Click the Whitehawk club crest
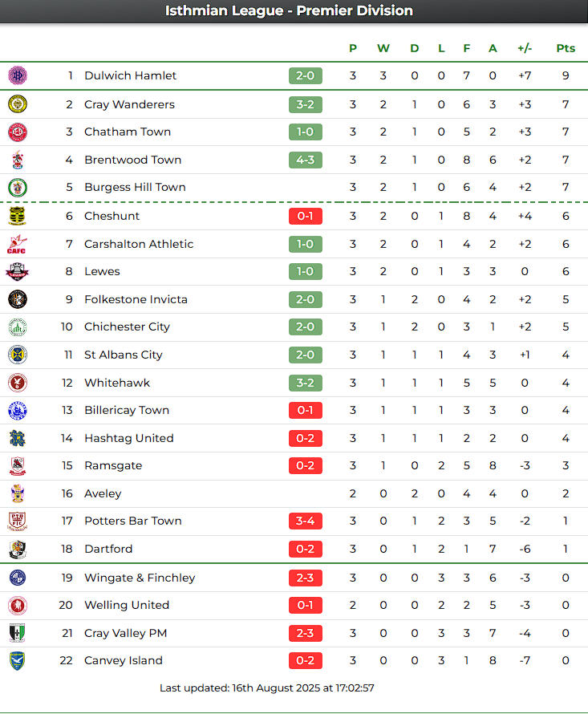The height and width of the screenshot is (714, 588). coord(17,383)
